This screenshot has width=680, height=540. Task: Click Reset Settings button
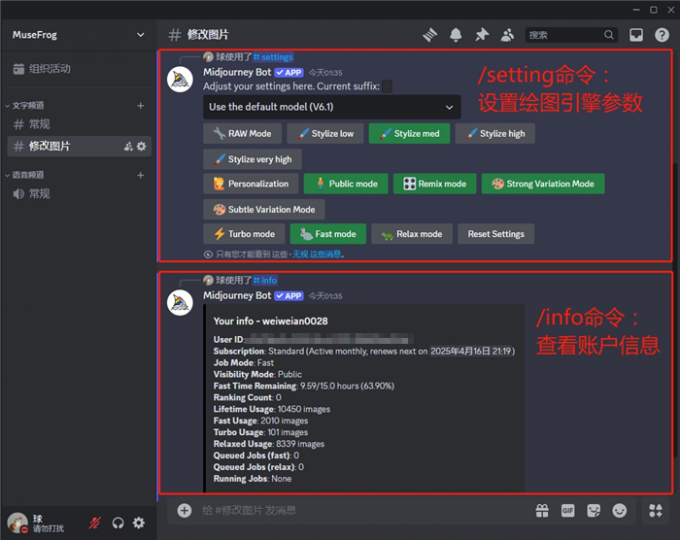click(496, 234)
